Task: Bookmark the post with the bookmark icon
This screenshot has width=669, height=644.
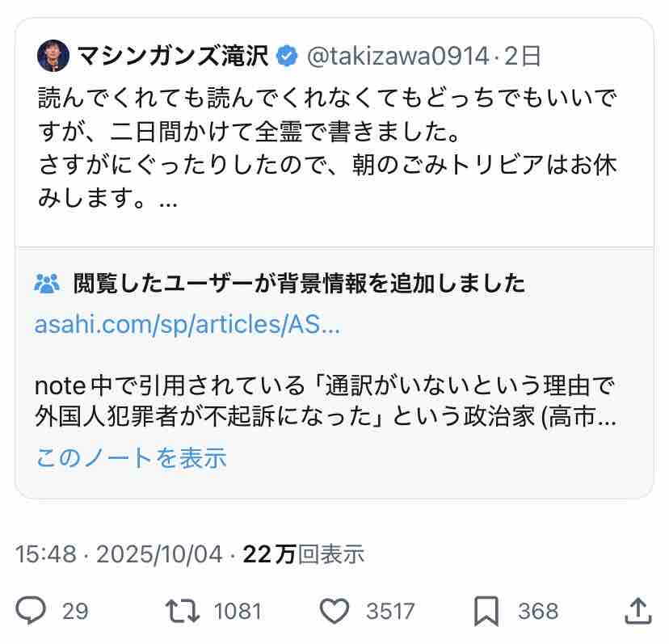Action: click(486, 612)
